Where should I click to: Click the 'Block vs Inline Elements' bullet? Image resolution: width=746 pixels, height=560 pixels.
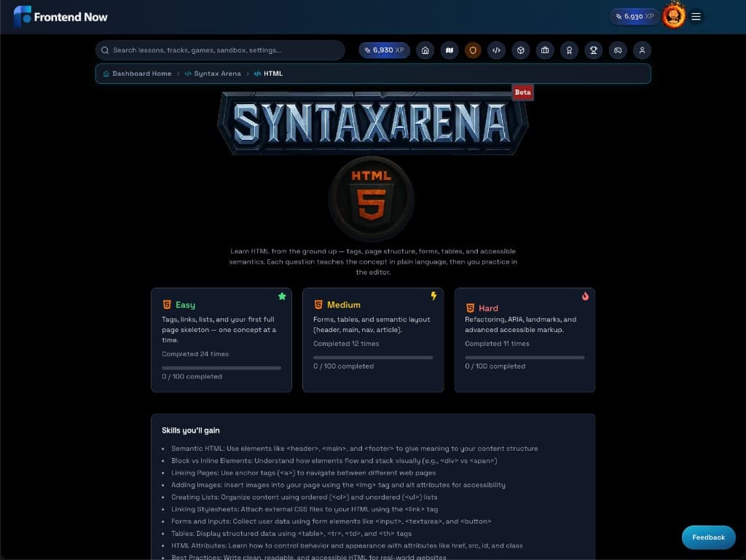pyautogui.click(x=334, y=461)
